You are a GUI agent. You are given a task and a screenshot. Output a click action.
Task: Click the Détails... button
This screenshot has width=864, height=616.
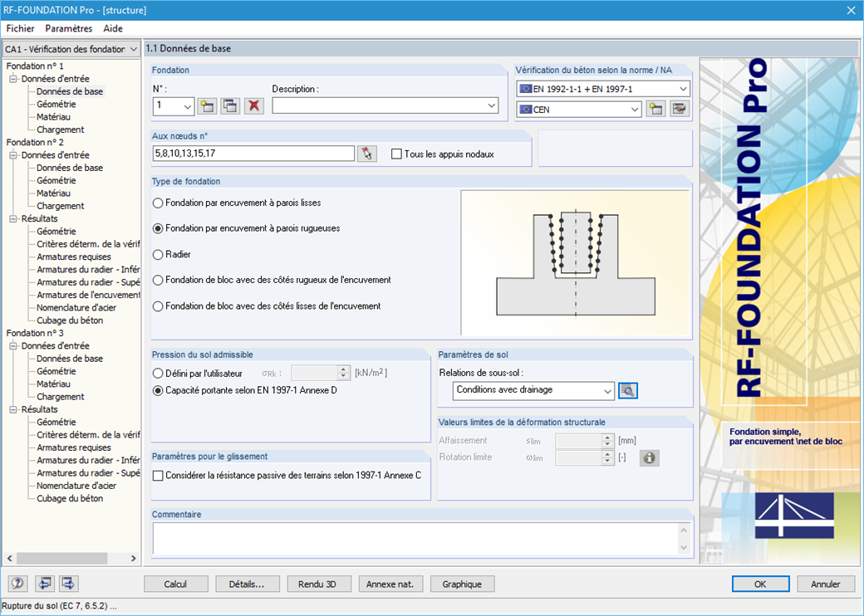(x=248, y=584)
